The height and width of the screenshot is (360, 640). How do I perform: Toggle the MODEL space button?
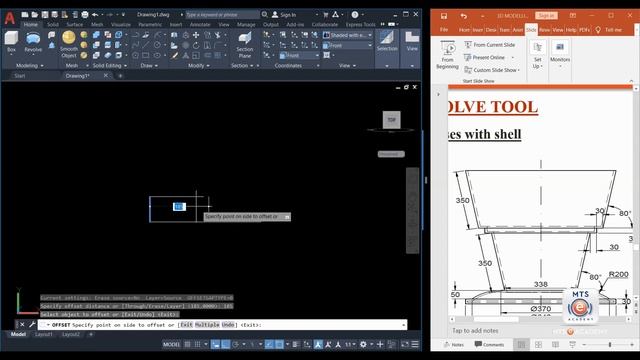coord(171,344)
